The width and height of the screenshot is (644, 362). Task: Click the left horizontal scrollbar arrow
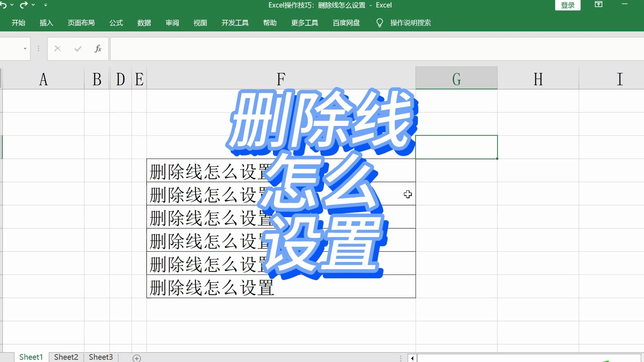pyautogui.click(x=412, y=358)
